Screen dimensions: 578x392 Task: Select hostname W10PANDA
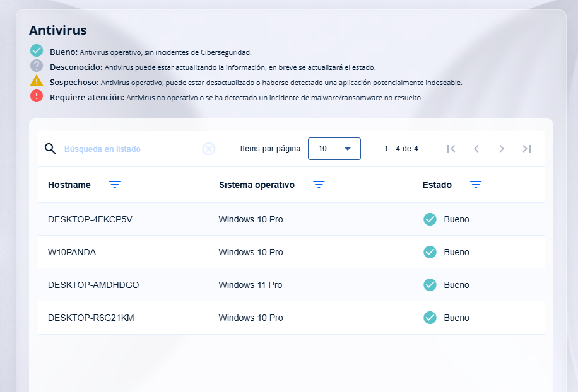72,252
